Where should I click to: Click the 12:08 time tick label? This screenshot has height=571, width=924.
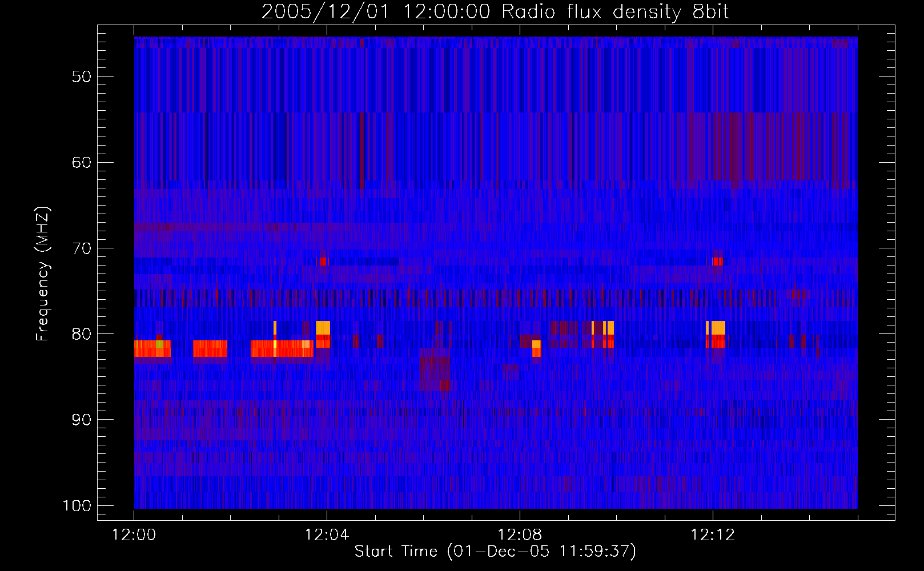coord(520,535)
